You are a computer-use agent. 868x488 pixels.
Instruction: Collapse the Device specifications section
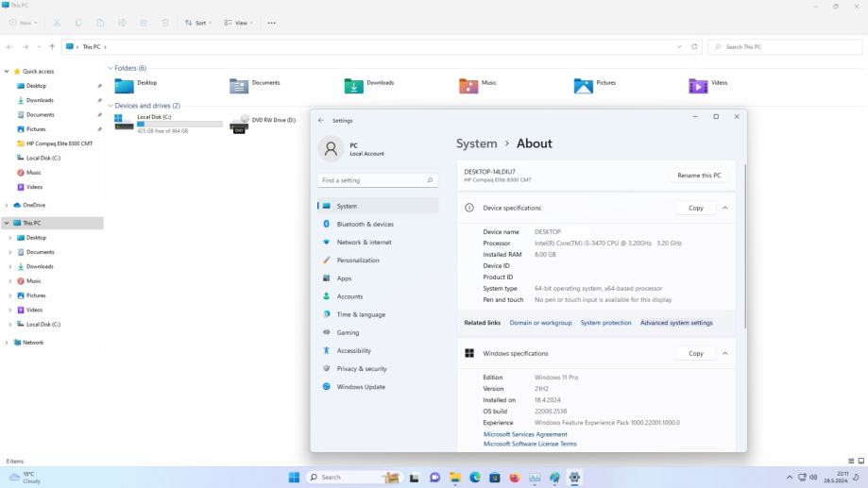tap(724, 208)
